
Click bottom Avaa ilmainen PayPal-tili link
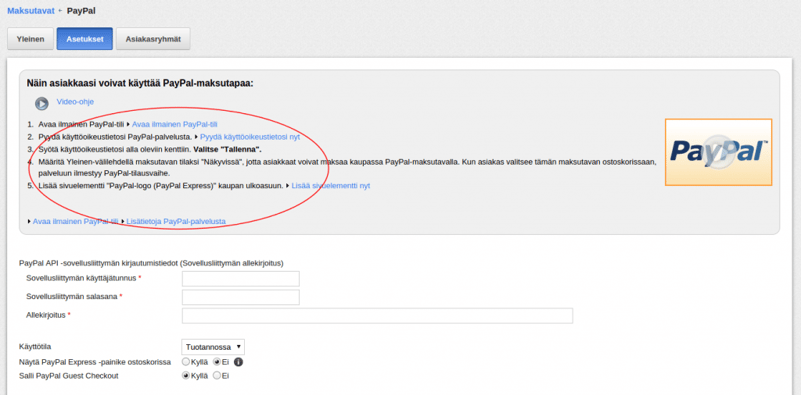pos(75,221)
